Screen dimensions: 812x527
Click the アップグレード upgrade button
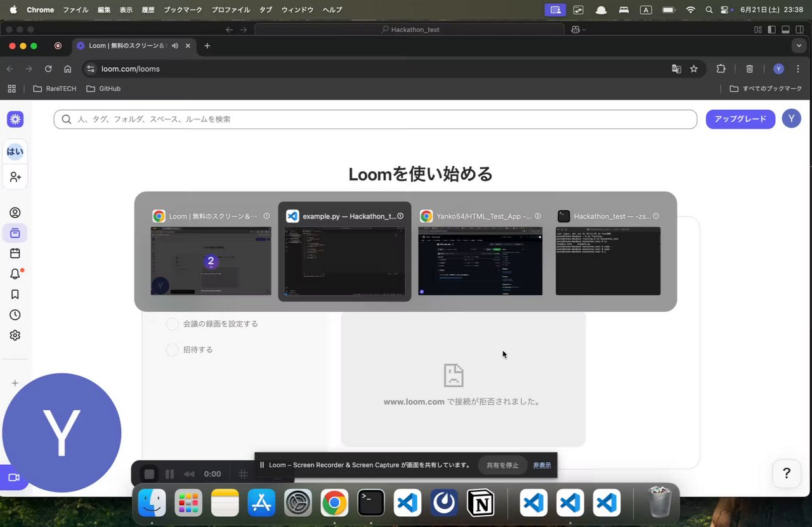(740, 119)
